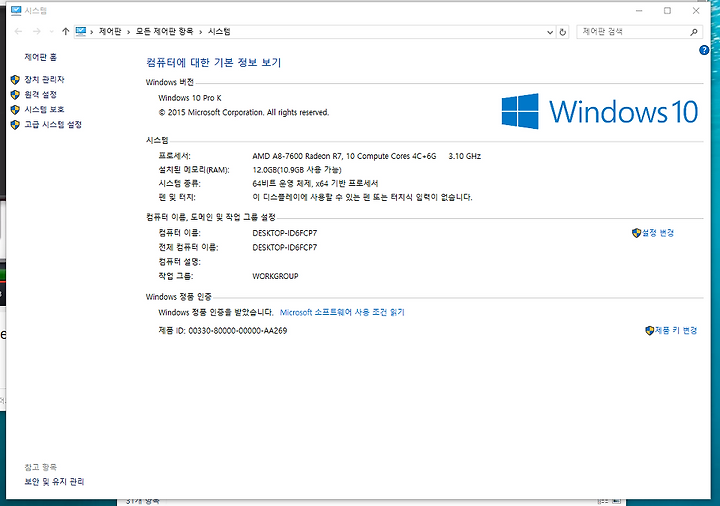This screenshot has height=506, width=720.
Task: Select RAM value 12.0GB
Action: click(264, 170)
